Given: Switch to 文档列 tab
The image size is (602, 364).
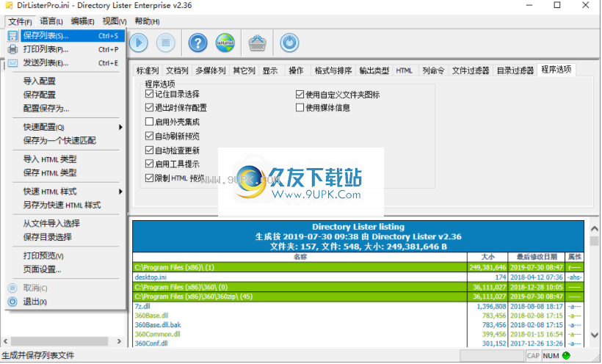Looking at the screenshot, I should click(x=177, y=70).
